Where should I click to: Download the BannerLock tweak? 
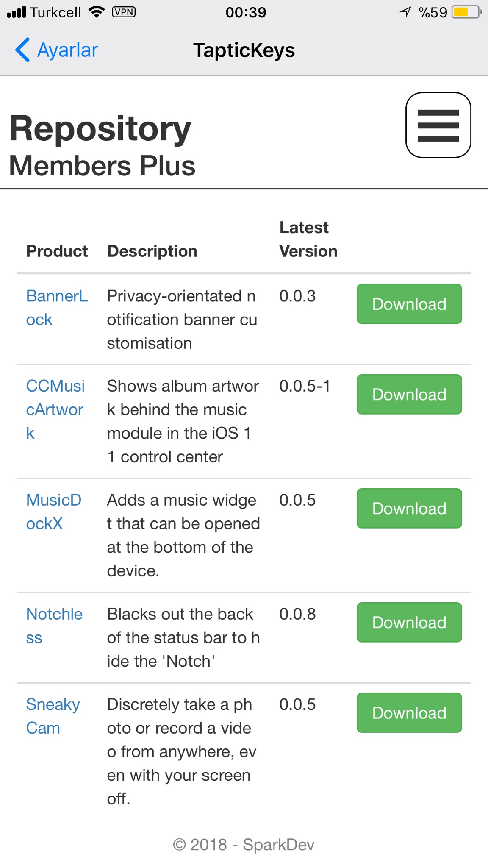click(x=409, y=304)
